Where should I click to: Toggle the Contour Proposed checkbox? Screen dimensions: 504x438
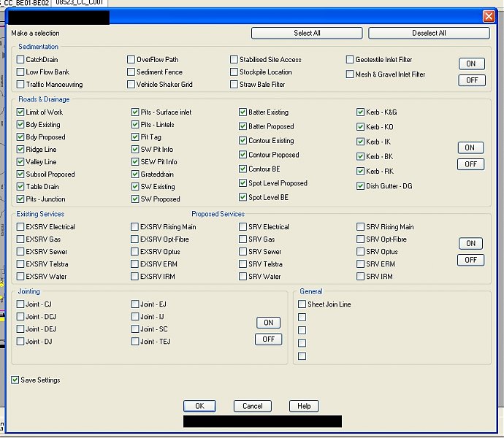pyautogui.click(x=243, y=155)
